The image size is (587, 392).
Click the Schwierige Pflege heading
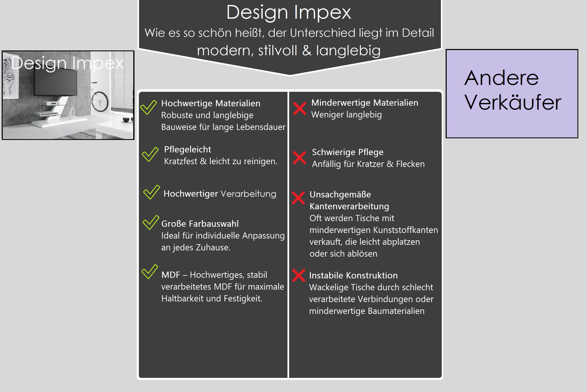(x=347, y=152)
